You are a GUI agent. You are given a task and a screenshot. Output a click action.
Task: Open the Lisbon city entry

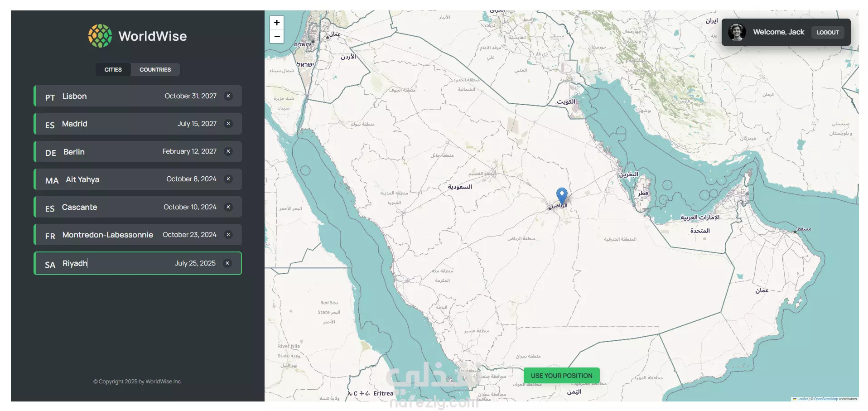(x=138, y=96)
